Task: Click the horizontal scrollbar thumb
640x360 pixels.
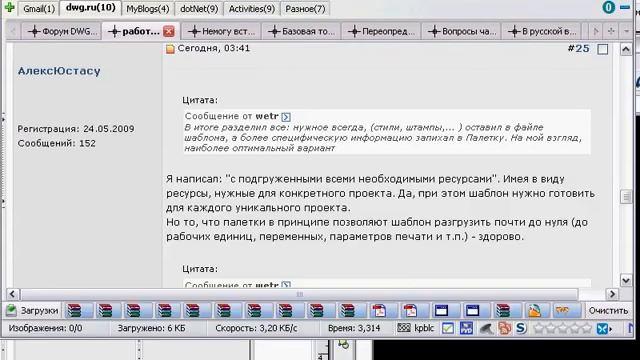Action: pos(299,294)
